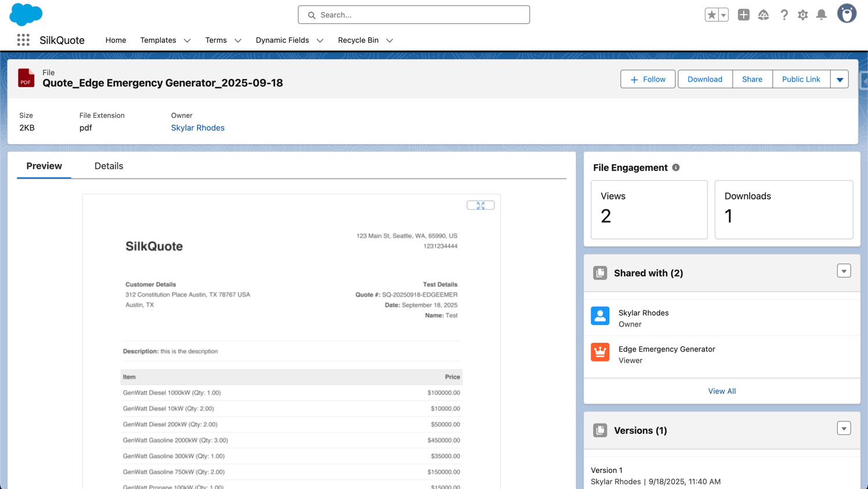Click the Favorites star icon
The width and height of the screenshot is (868, 489).
tap(711, 15)
